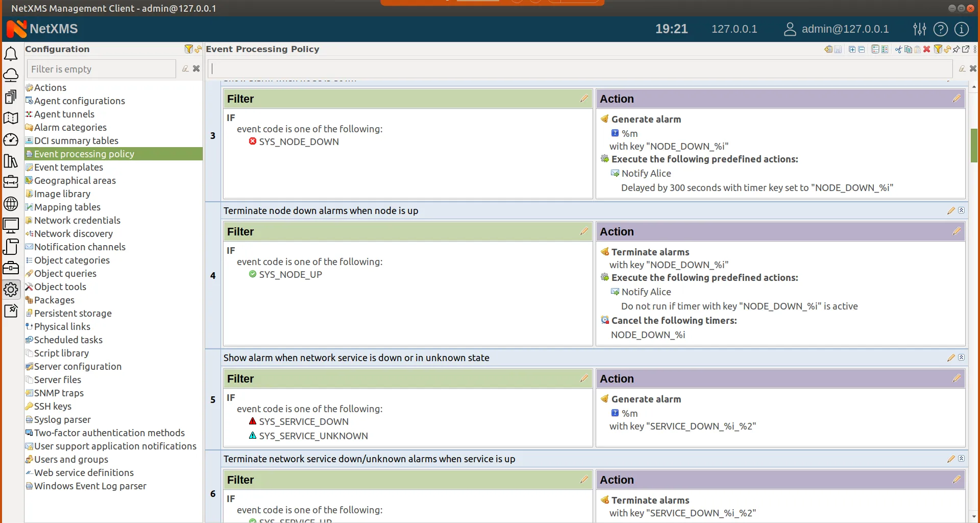Screen dimensions: 980x523
Task: Open the Dashboard gauge perspective icon
Action: tap(11, 140)
